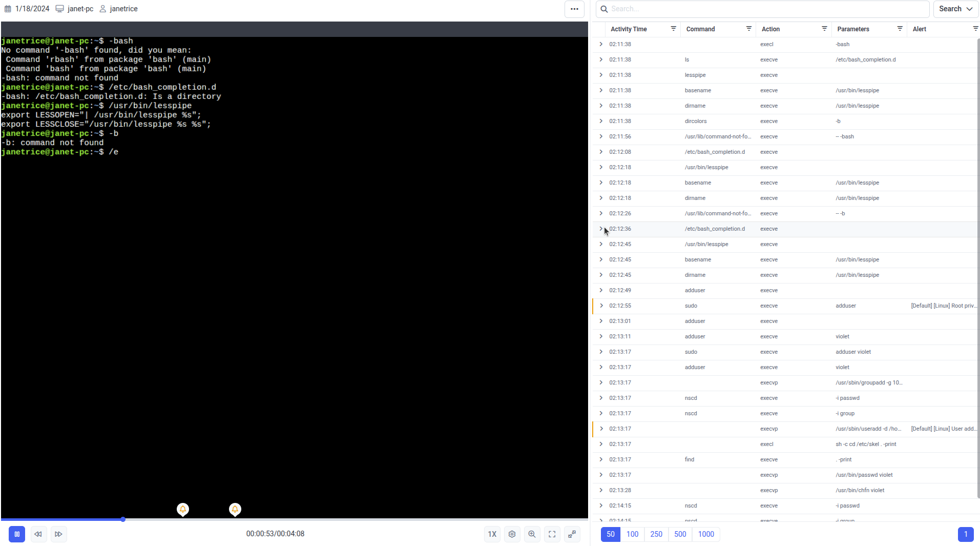Sort by Action column header
This screenshot has width=980, height=546.
click(x=770, y=29)
